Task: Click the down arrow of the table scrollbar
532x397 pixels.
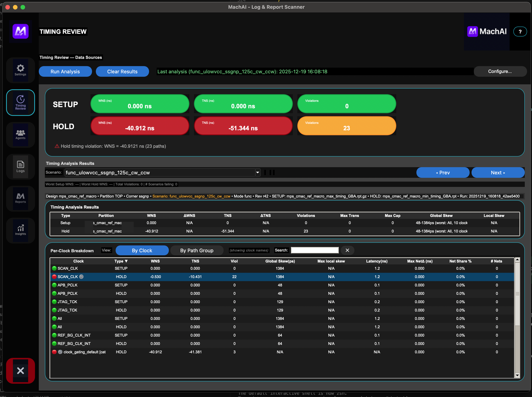Action: coord(517,375)
